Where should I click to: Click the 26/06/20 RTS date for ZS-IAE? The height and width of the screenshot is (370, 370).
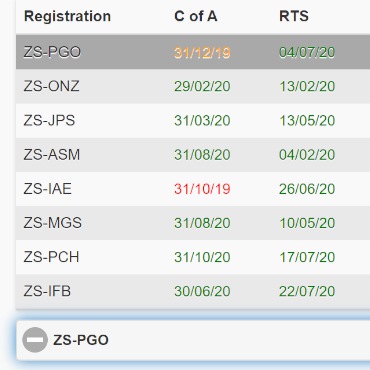[307, 189]
